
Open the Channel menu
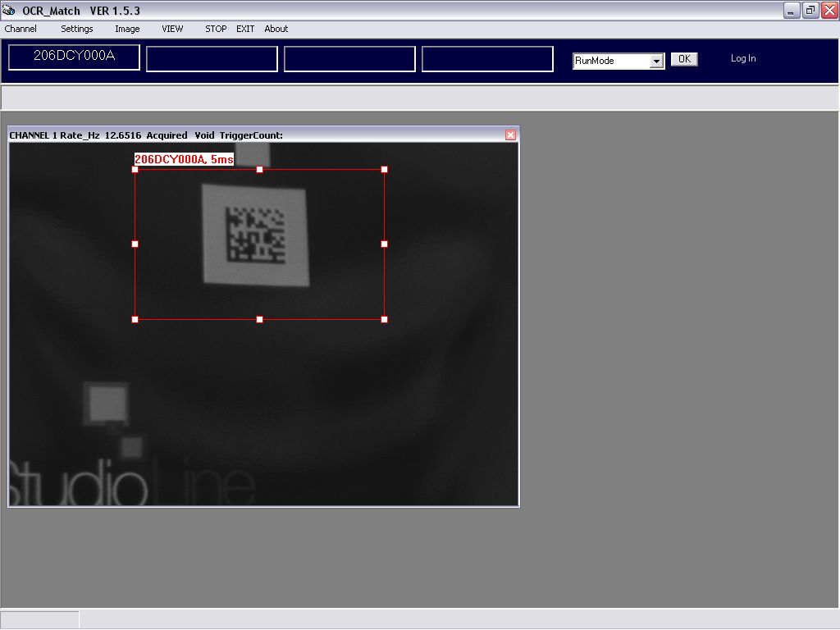pyautogui.click(x=21, y=29)
